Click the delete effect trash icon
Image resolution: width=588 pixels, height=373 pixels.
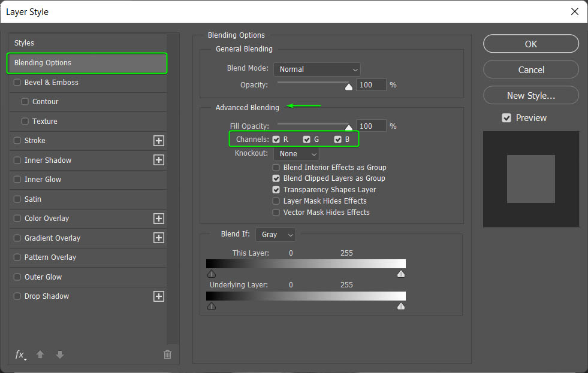click(168, 354)
